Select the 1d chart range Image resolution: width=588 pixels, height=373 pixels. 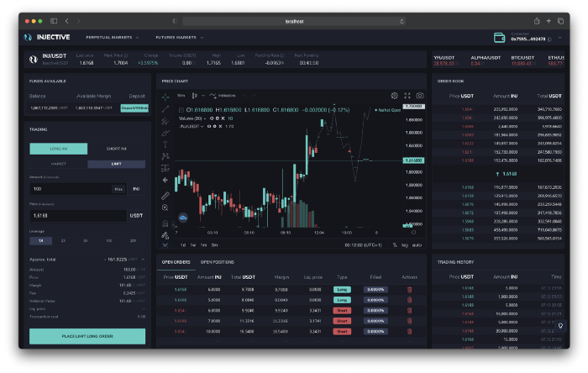click(x=183, y=245)
